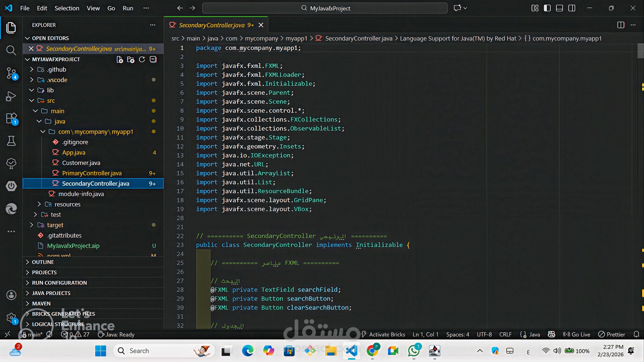Open the Extensions view icon
Viewport: 644px width, 362px height.
[x=11, y=118]
